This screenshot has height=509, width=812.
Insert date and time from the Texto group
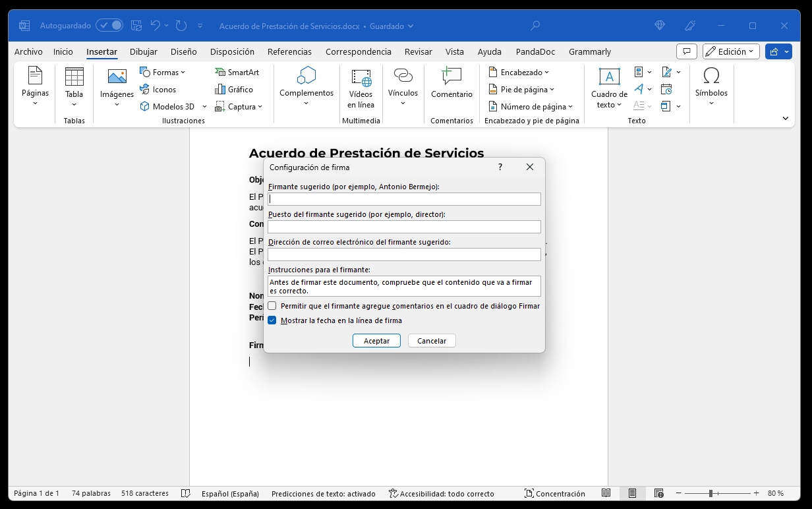pyautogui.click(x=666, y=89)
